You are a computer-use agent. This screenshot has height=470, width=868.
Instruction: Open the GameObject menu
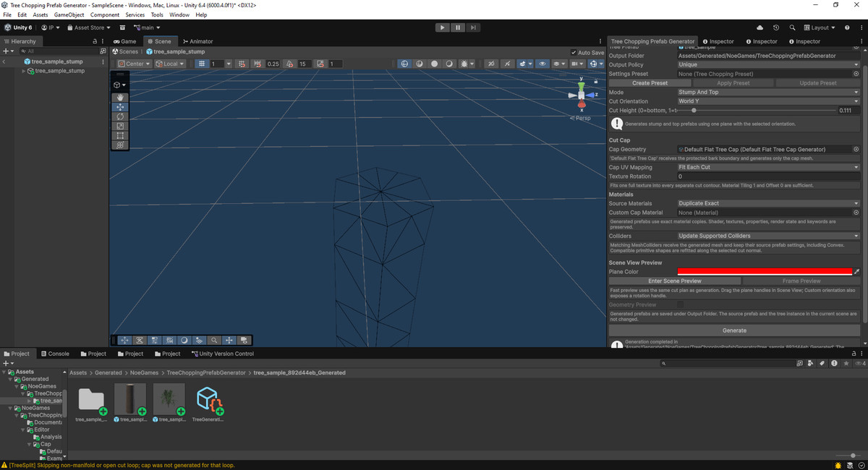[69, 14]
